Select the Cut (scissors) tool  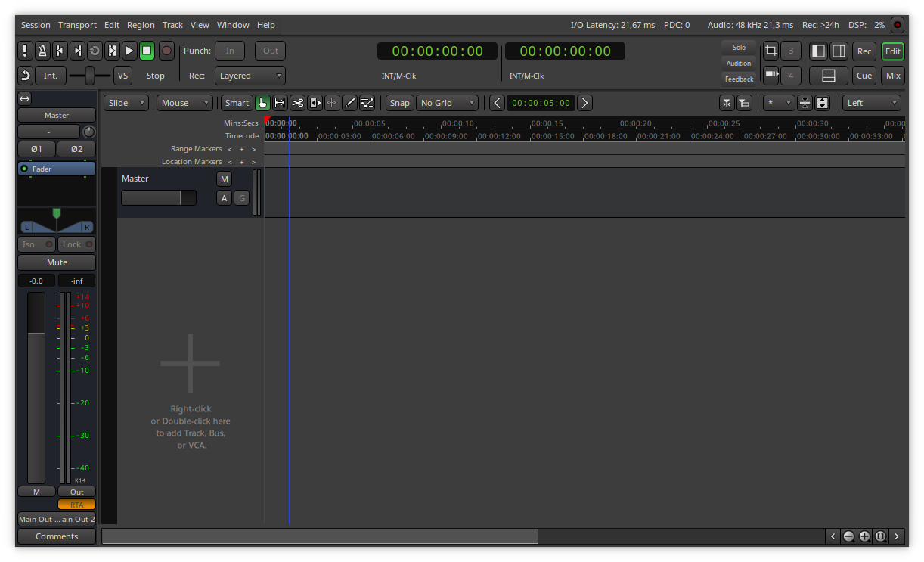(x=297, y=103)
